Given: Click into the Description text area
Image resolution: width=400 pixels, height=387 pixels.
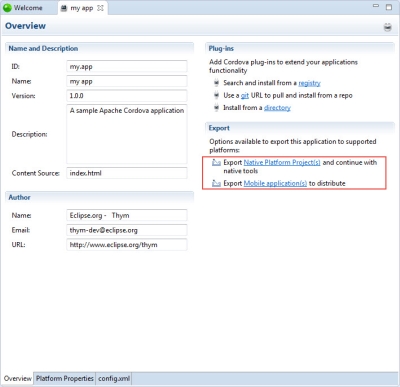Looking at the screenshot, I should (x=127, y=134).
